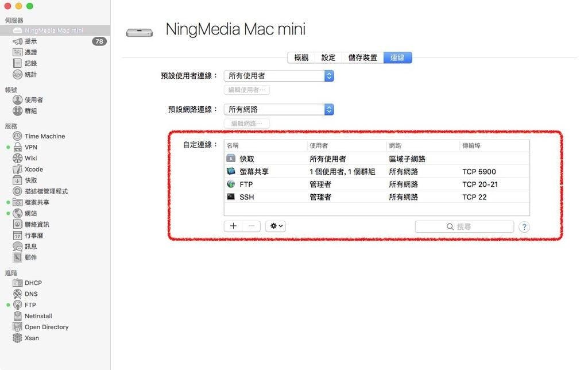Select the 檔案共享 file sharing icon
This screenshot has width=588, height=370.
click(18, 202)
